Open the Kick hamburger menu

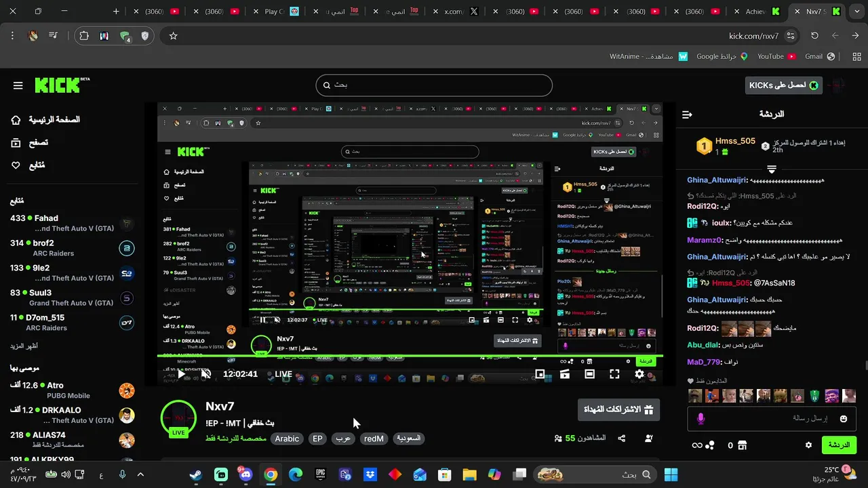[18, 85]
